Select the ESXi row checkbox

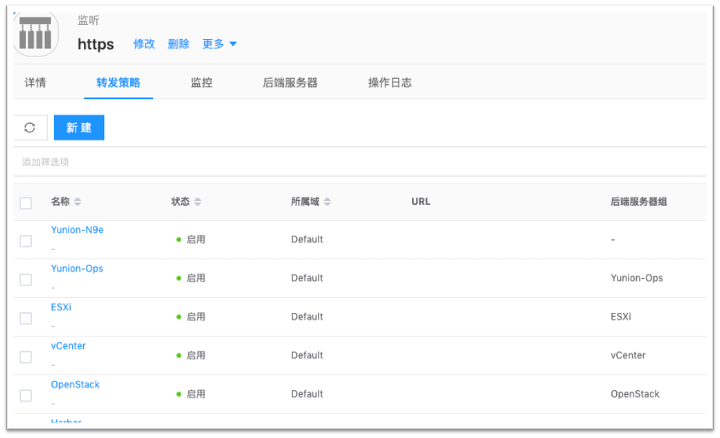[x=26, y=318]
